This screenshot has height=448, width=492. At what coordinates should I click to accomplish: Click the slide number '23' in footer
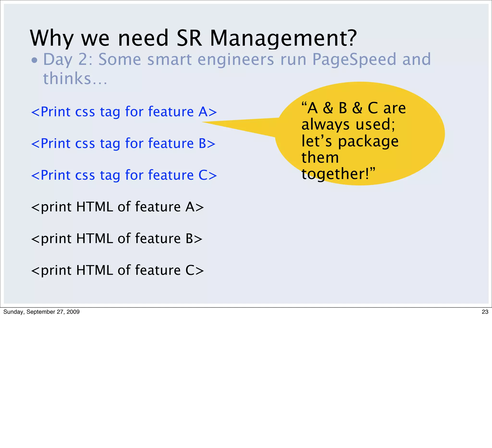pyautogui.click(x=485, y=312)
